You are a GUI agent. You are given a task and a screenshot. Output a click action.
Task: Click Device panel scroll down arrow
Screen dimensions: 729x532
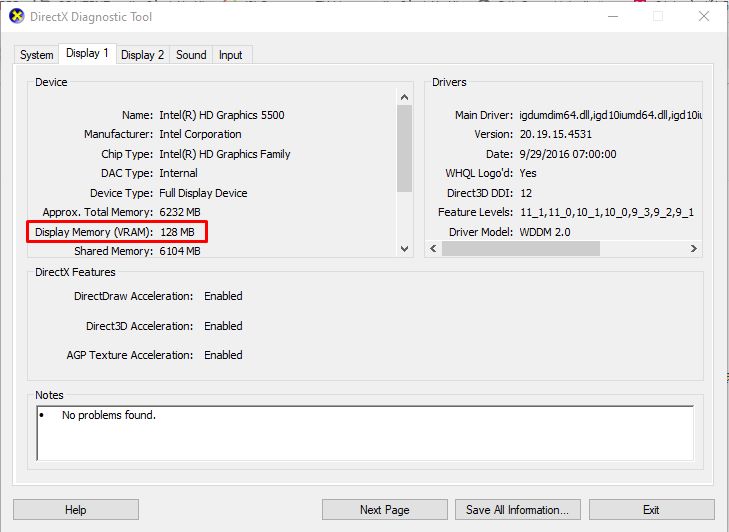[x=404, y=249]
